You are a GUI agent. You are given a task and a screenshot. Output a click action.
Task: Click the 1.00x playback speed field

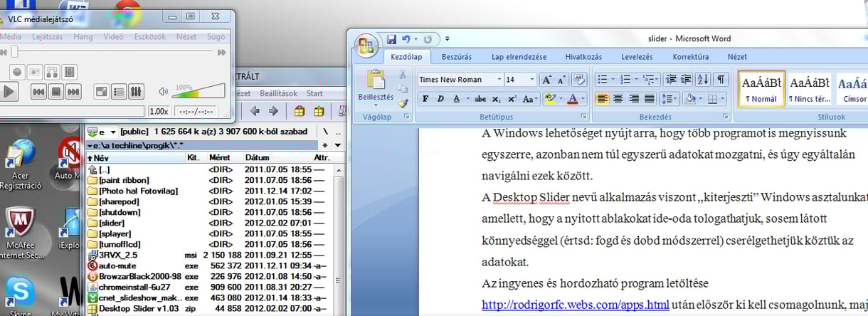pyautogui.click(x=159, y=111)
